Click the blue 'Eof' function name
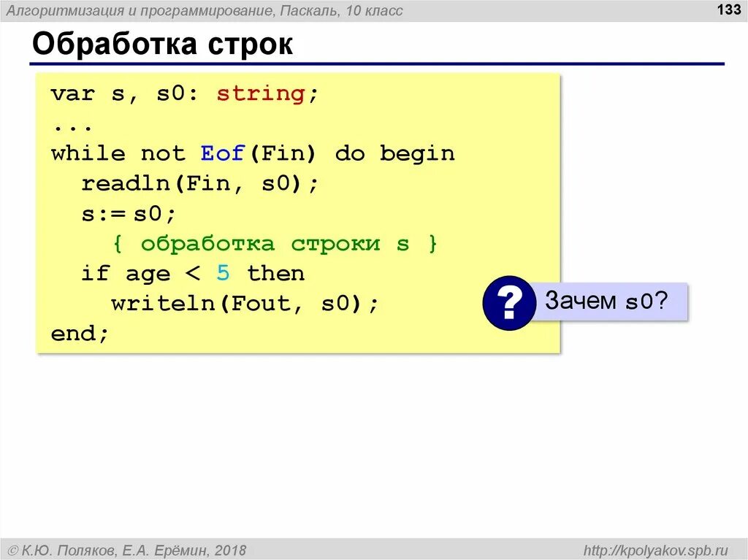Viewport: 748px width, 560px height. coord(222,153)
